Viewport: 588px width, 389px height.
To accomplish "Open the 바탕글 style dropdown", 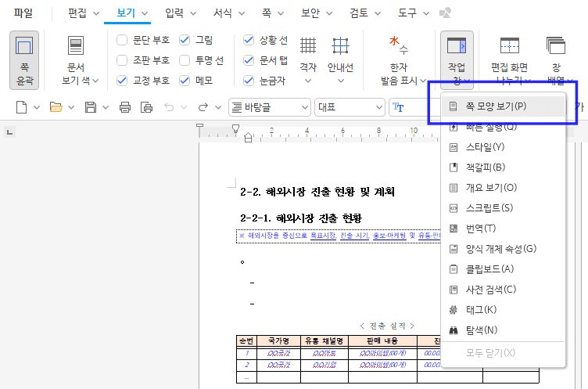I will [x=270, y=107].
